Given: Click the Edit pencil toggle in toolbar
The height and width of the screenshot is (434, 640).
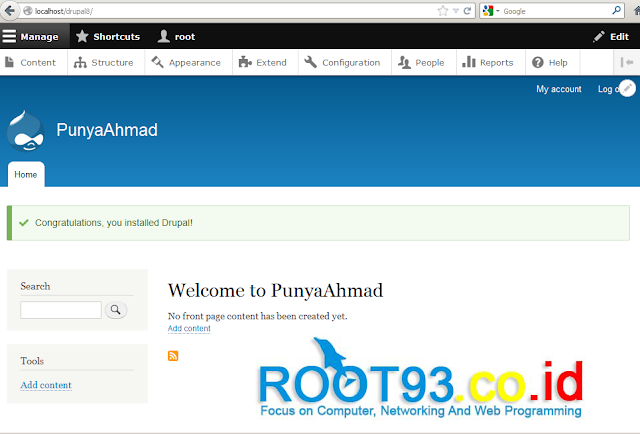Looking at the screenshot, I should 611,36.
